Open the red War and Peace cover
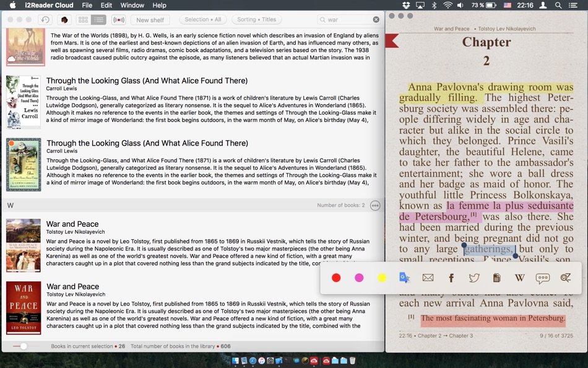Image resolution: width=588 pixels, height=368 pixels. pos(24,308)
